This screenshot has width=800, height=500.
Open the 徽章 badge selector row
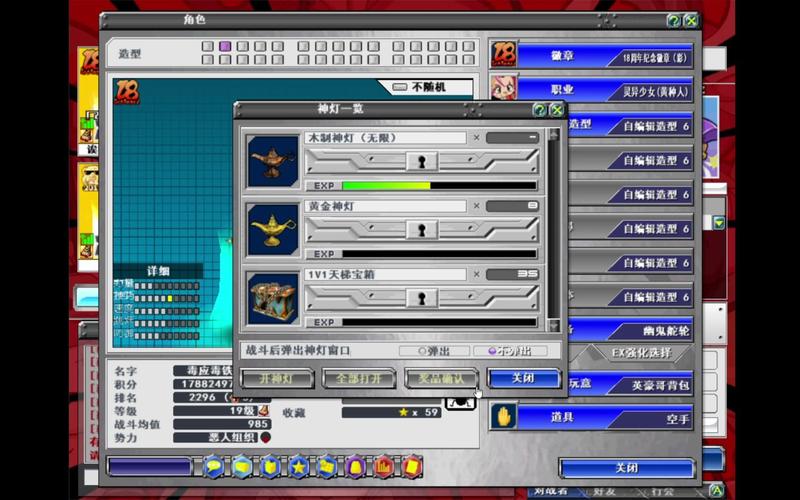(604, 56)
